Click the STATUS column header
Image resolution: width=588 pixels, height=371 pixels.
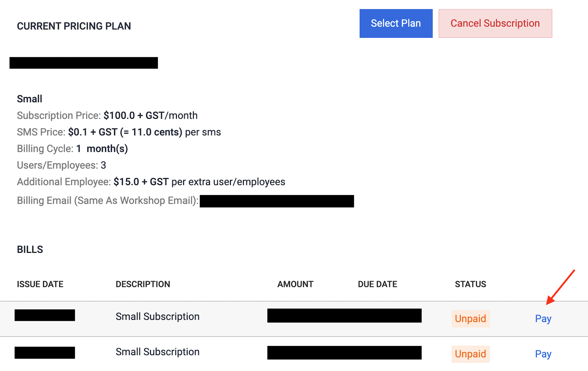[x=470, y=284]
